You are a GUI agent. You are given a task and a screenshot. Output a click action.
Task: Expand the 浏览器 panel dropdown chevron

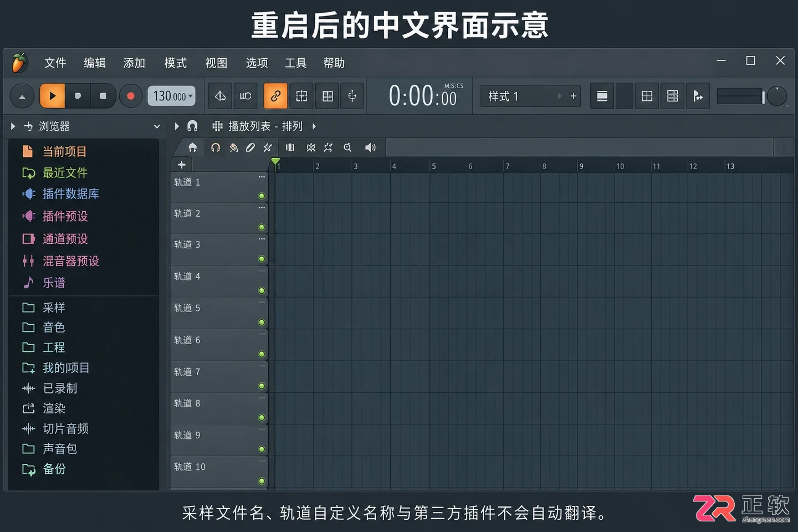coord(157,126)
